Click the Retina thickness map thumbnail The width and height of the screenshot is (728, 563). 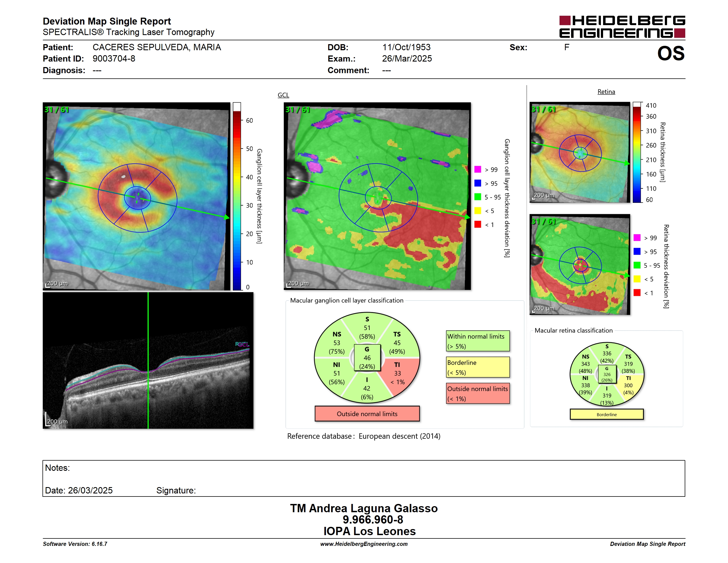tap(580, 152)
